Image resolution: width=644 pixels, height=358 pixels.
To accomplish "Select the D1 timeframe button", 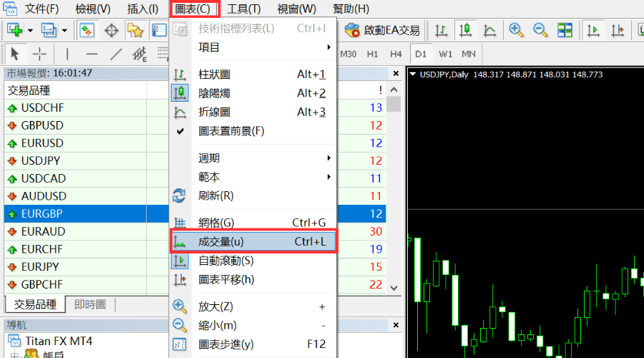I will 421,54.
